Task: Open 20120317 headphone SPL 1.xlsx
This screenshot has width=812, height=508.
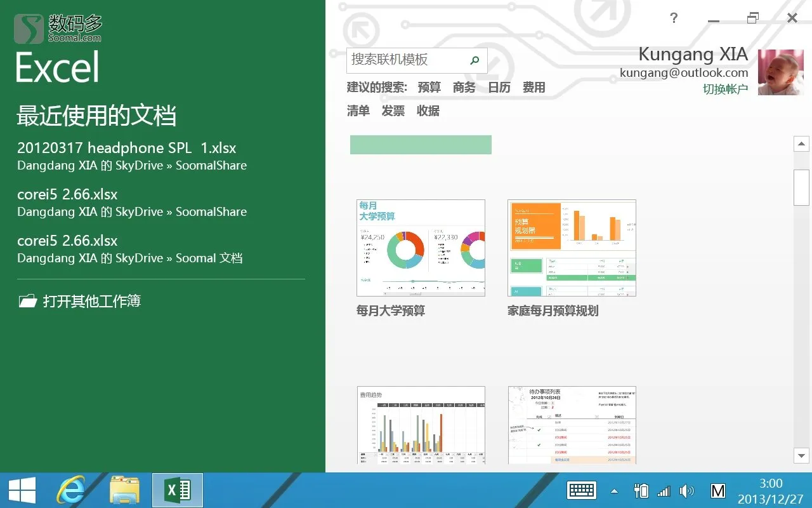Action: (x=132, y=156)
